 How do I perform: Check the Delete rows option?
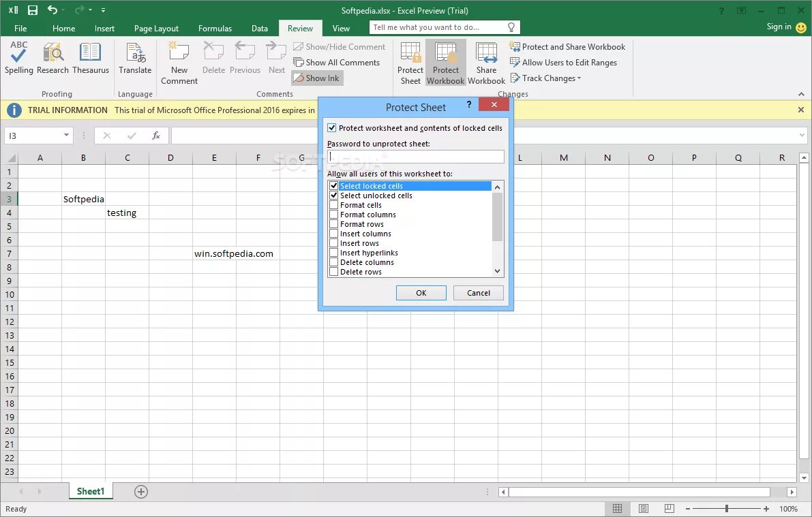tap(334, 272)
